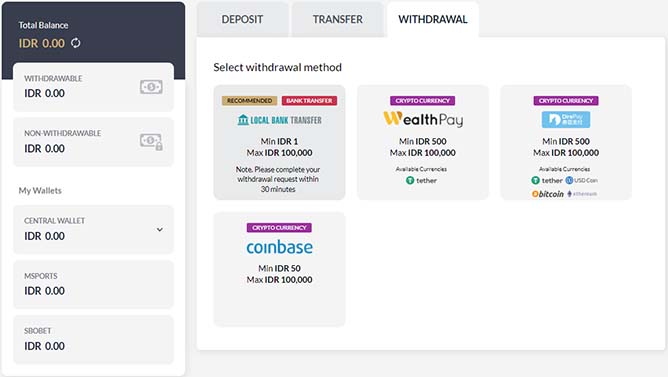
Task: Click the tether icon under WealthPay
Action: 410,180
